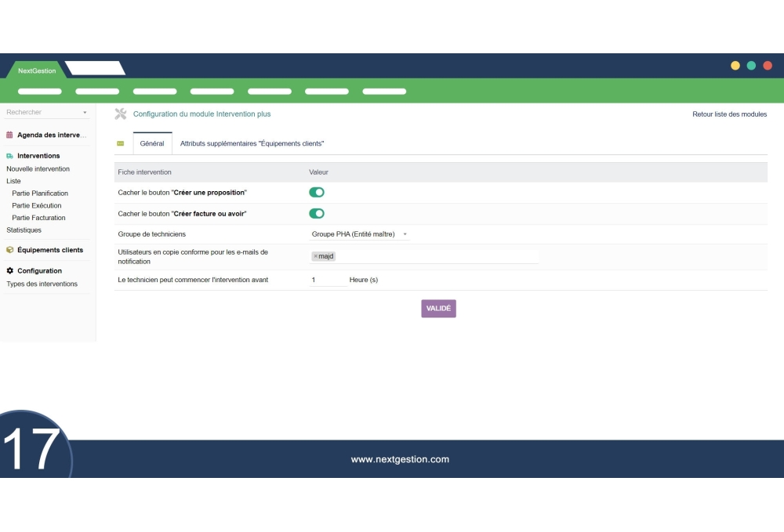Image resolution: width=784 pixels, height=532 pixels.
Task: Open Nouvelle intervention in the sidebar
Action: click(38, 169)
